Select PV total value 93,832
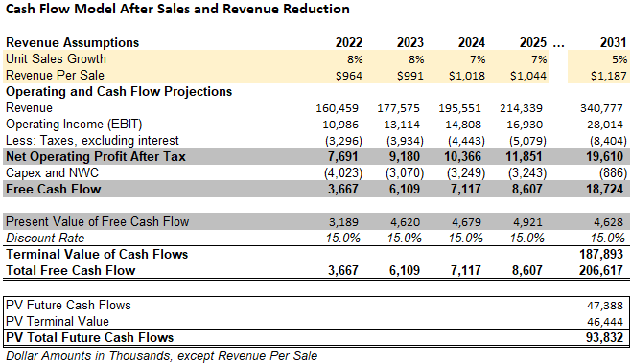The width and height of the screenshot is (631, 364). tap(604, 337)
